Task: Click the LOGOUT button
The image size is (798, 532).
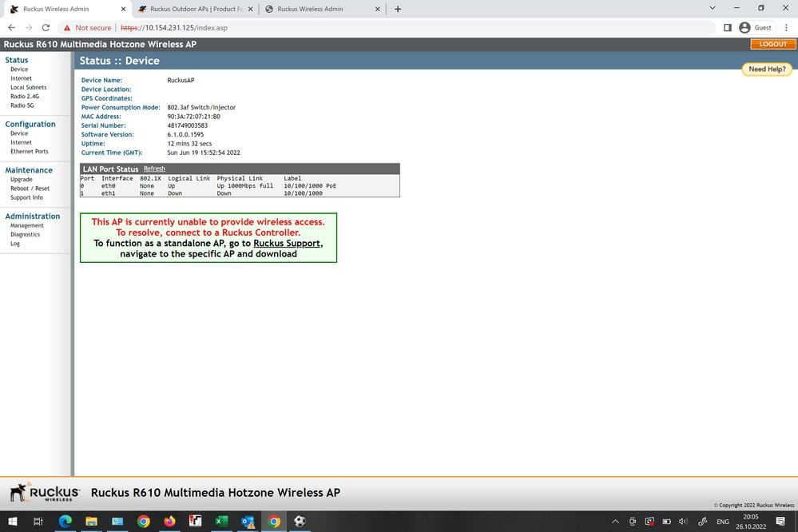Action: click(x=773, y=44)
